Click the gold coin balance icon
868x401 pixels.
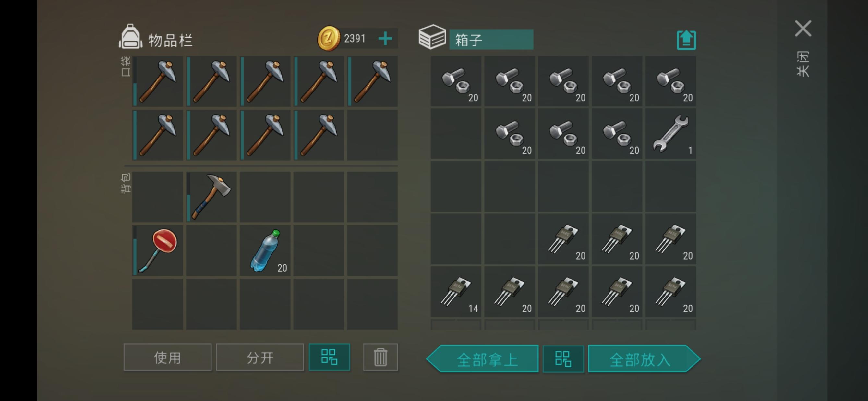[x=329, y=38]
